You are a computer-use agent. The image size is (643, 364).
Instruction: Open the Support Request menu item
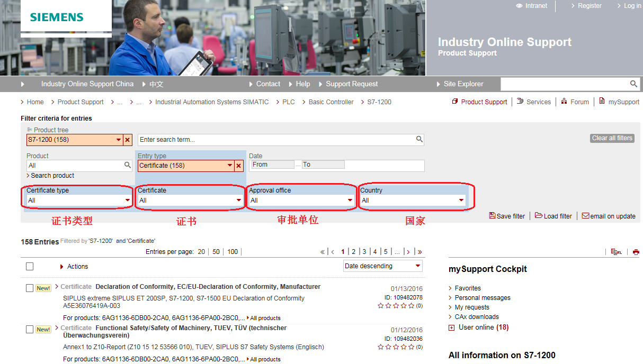pos(352,84)
